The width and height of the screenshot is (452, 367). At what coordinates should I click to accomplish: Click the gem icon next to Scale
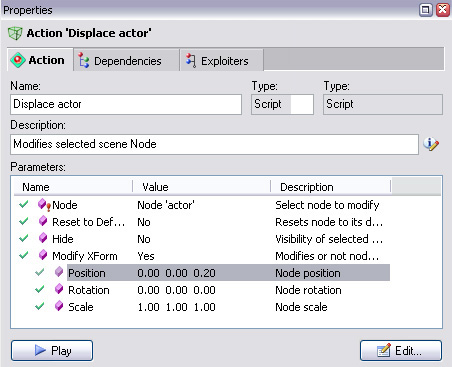click(59, 306)
